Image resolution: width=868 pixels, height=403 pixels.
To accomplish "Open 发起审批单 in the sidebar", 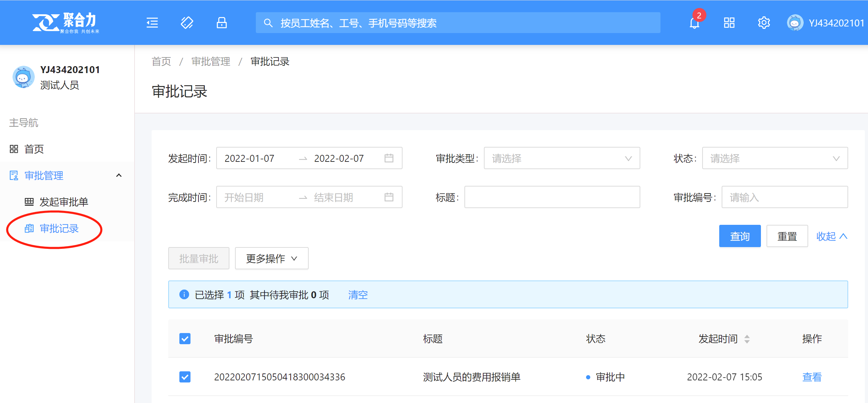I will click(x=64, y=202).
